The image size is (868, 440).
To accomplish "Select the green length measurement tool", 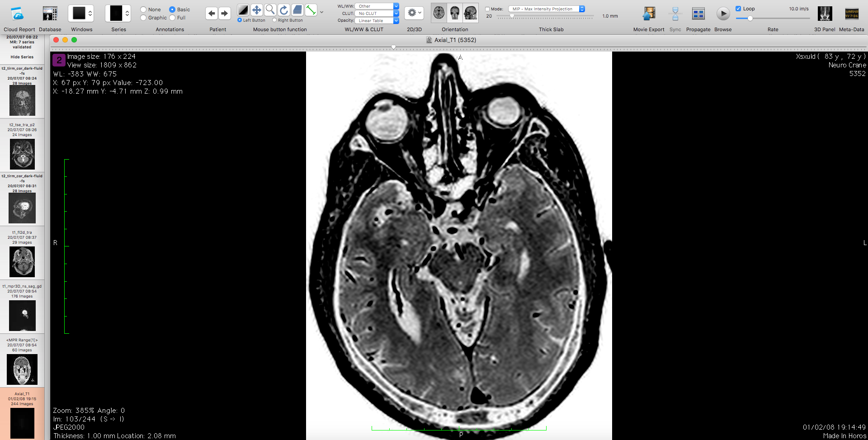I will [311, 10].
